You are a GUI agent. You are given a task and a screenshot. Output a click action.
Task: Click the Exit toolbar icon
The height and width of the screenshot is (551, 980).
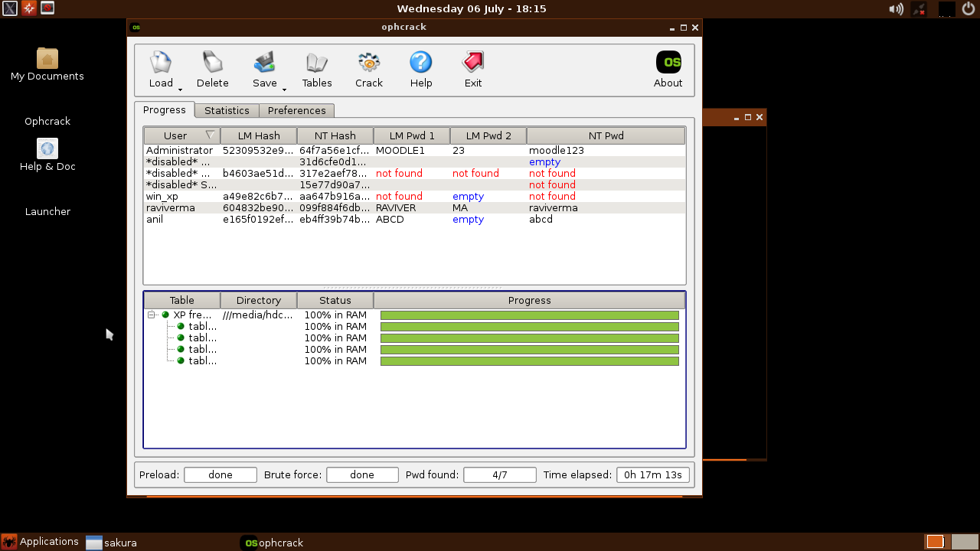(x=473, y=70)
